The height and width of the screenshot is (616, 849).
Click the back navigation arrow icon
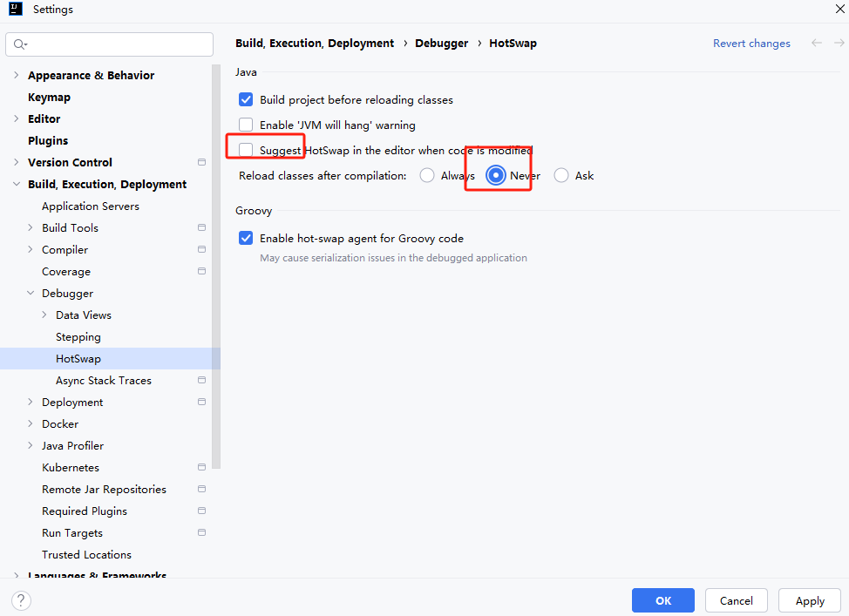pyautogui.click(x=816, y=43)
